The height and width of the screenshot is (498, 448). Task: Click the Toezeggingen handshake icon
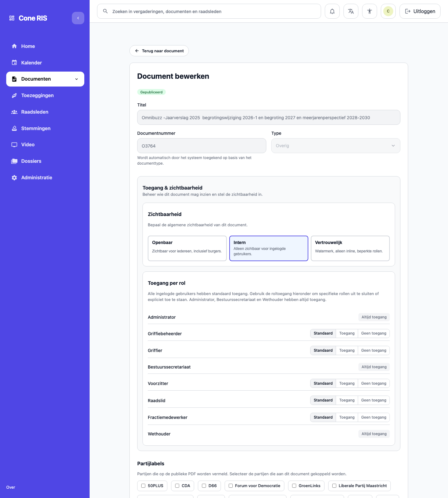tap(14, 96)
